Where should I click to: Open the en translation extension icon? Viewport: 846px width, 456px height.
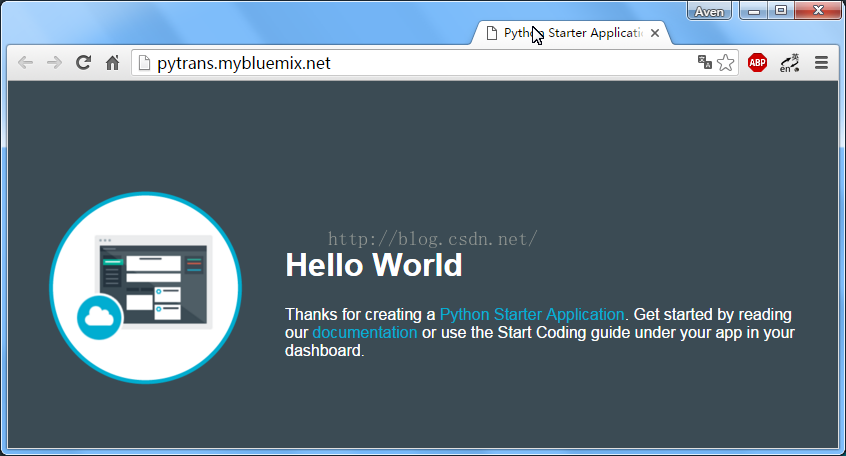[789, 63]
